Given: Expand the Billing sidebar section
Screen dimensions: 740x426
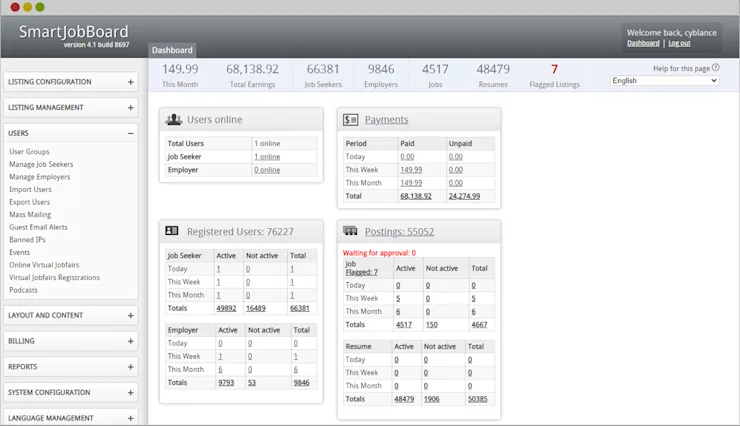Looking at the screenshot, I should [x=131, y=341].
